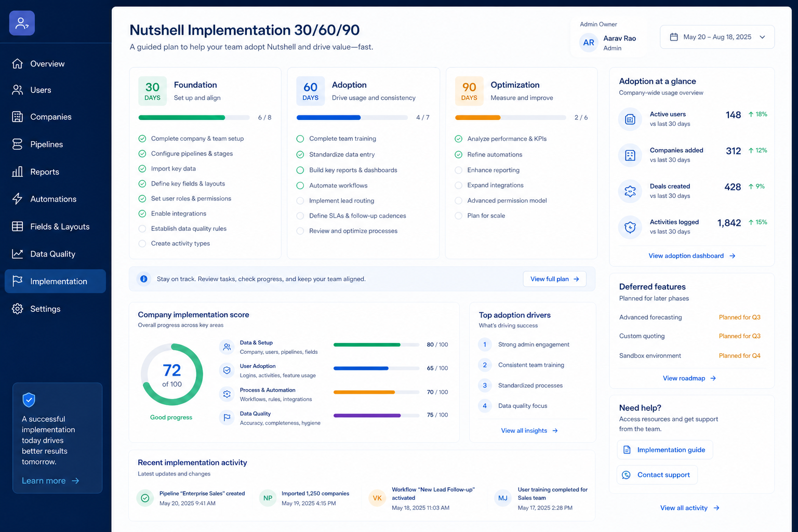Click View all insights link
Screen dimensions: 798x532
click(x=529, y=431)
